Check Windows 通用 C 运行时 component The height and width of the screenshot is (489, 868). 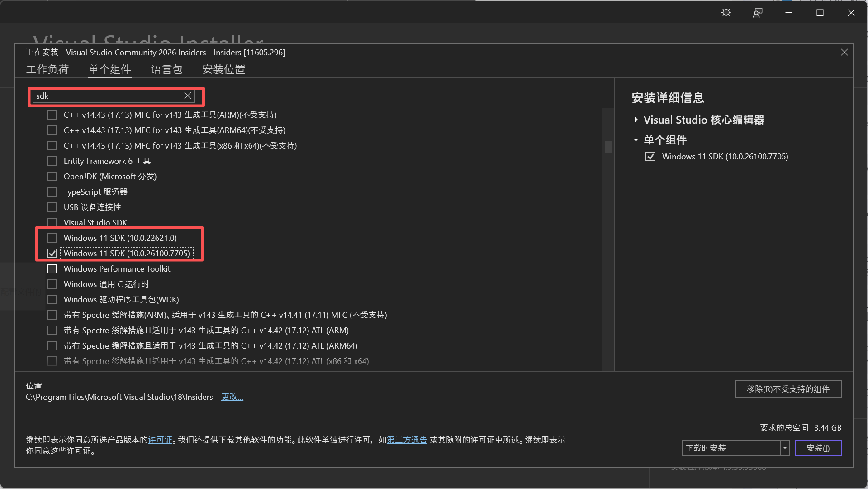click(52, 284)
